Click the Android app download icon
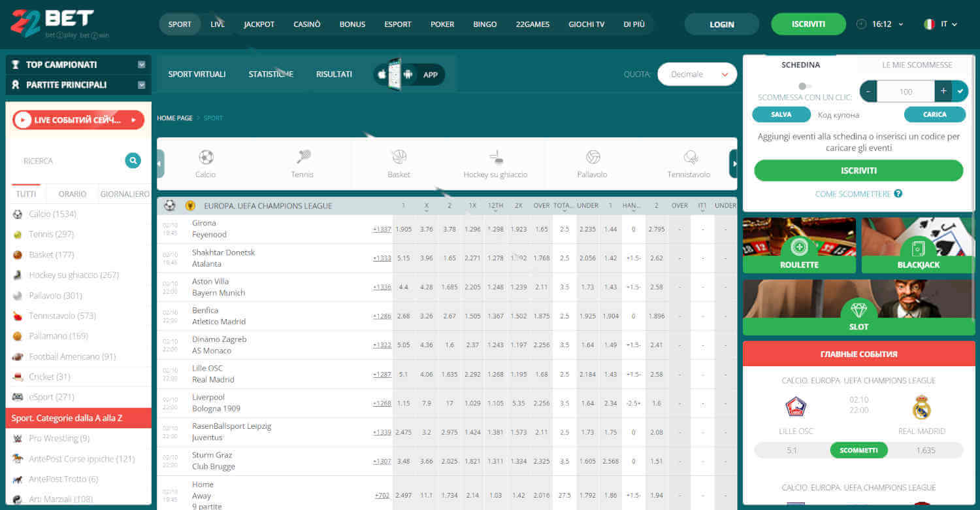This screenshot has height=510, width=980. (x=408, y=75)
